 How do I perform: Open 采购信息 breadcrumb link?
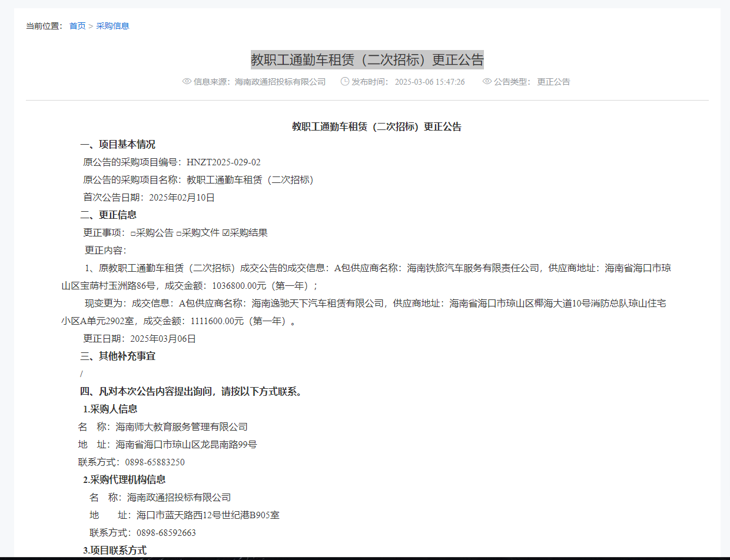112,26
